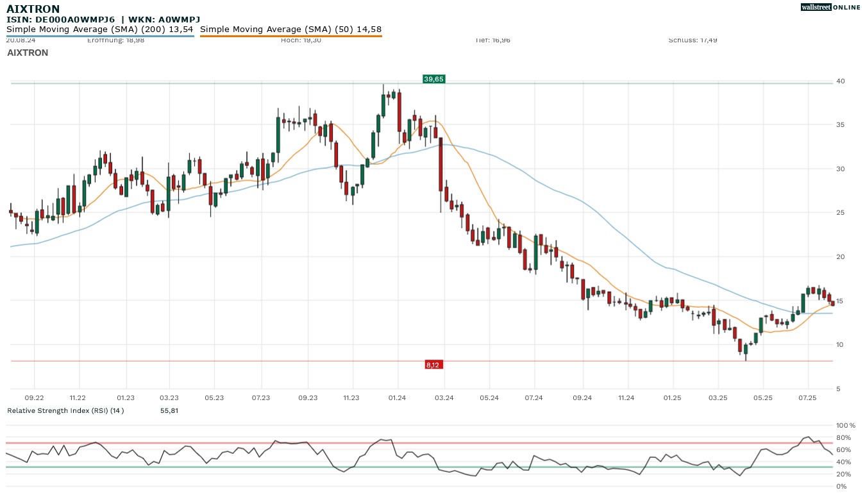Click the Eröffnung 18,98 value

pos(115,40)
